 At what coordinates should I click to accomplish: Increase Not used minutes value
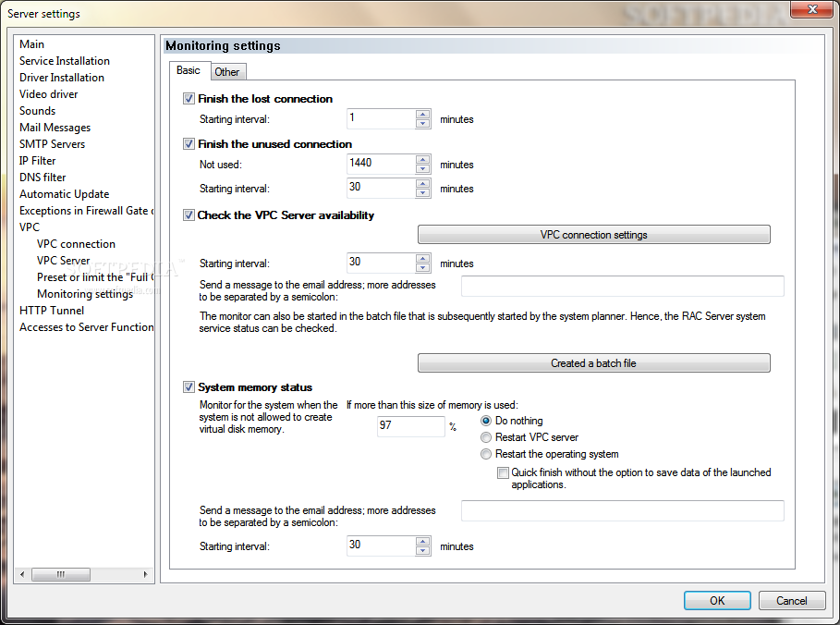[x=422, y=159]
